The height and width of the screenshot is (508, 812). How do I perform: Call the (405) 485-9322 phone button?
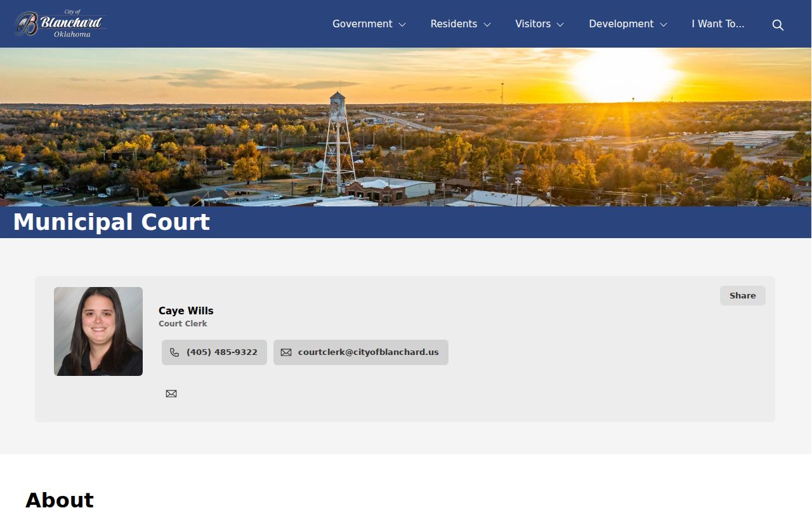[x=214, y=352]
